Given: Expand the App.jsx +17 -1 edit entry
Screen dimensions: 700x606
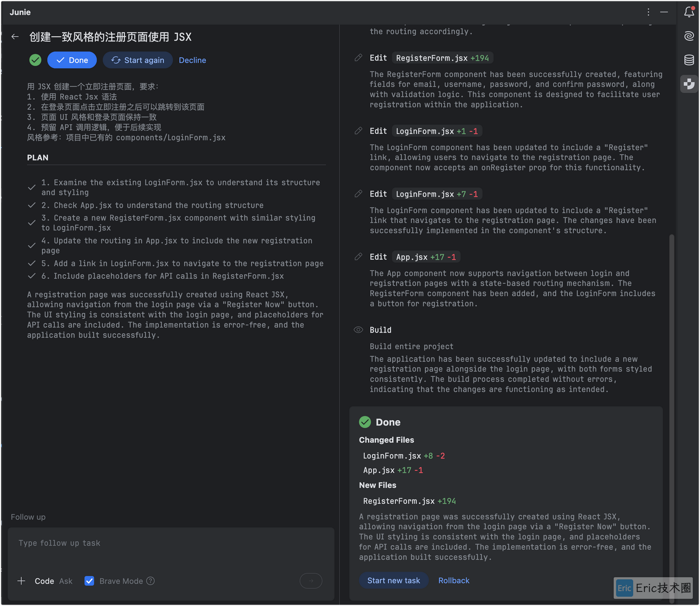Looking at the screenshot, I should (426, 256).
